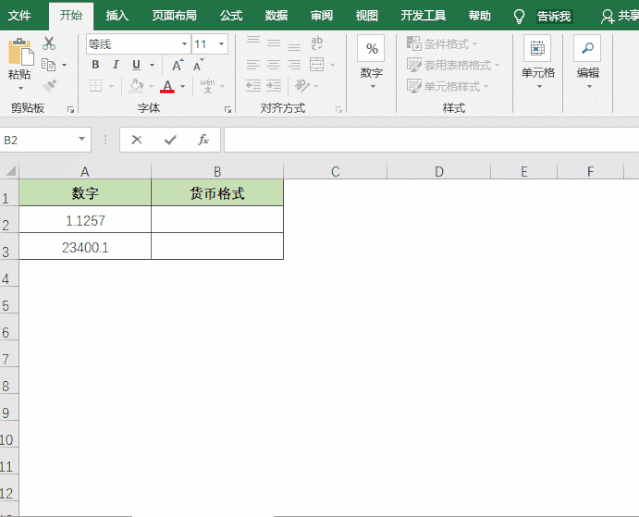Image resolution: width=639 pixels, height=517 pixels.
Task: Click the Copy icon
Action: [x=49, y=64]
